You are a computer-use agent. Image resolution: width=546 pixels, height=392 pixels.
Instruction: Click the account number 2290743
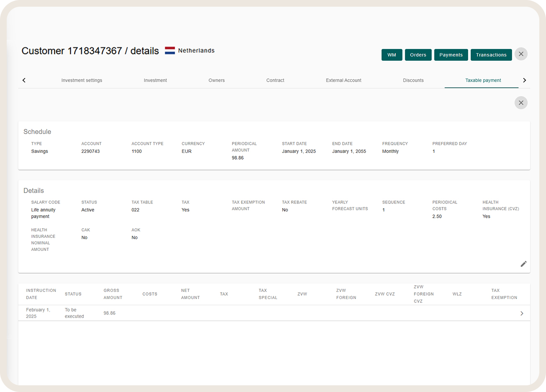[x=90, y=151]
